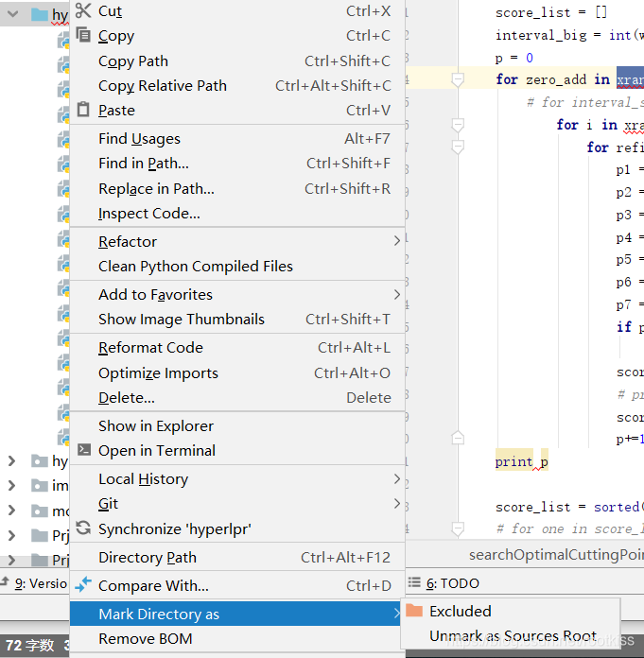Collapse the expanded hy folder at top
The width and height of the screenshot is (644, 658).
(12, 14)
